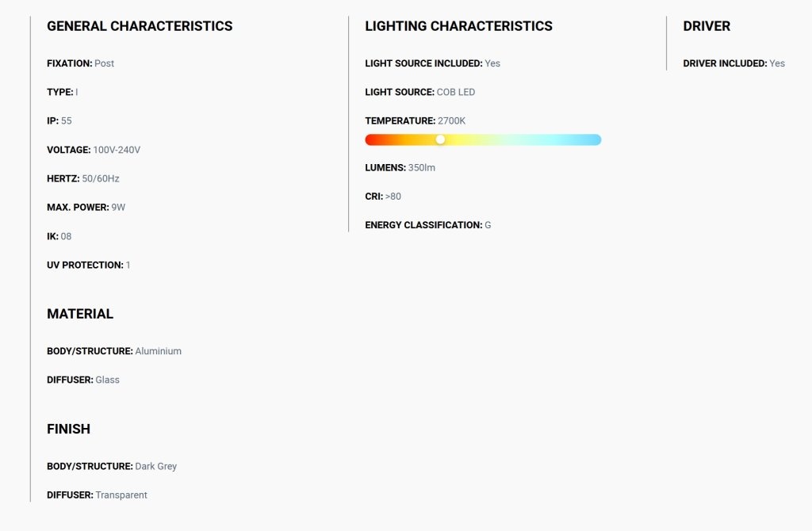The height and width of the screenshot is (531, 812).
Task: Click the Dark Grey finish value
Action: 156,466
